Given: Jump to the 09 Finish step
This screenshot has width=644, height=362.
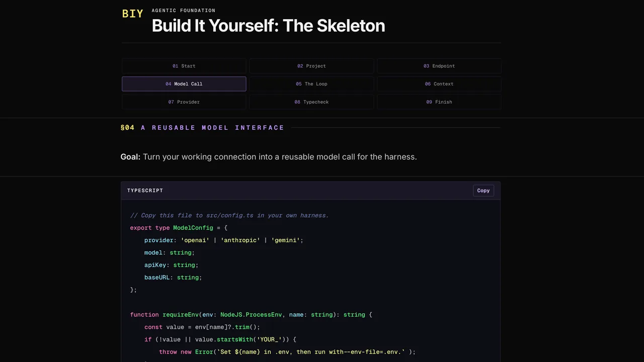Looking at the screenshot, I should point(439,102).
